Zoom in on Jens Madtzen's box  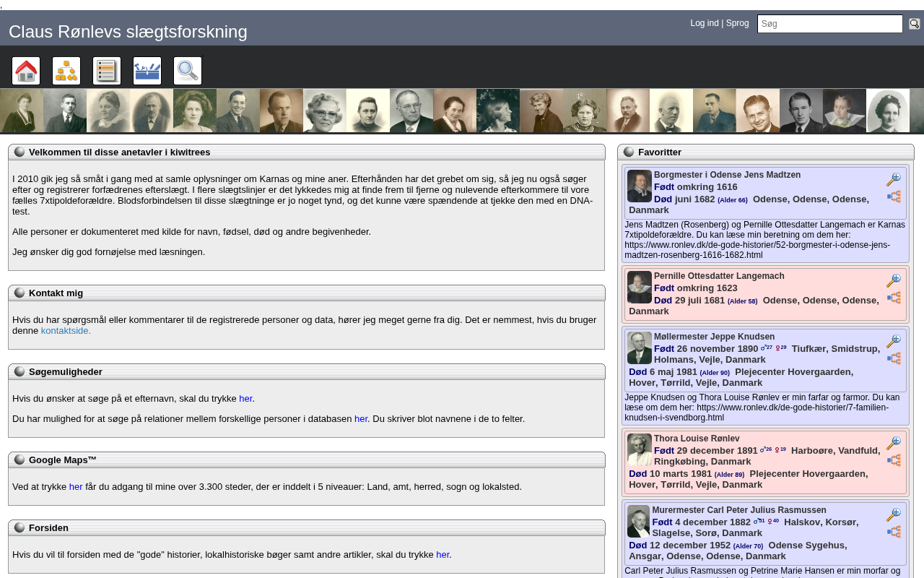(x=894, y=180)
